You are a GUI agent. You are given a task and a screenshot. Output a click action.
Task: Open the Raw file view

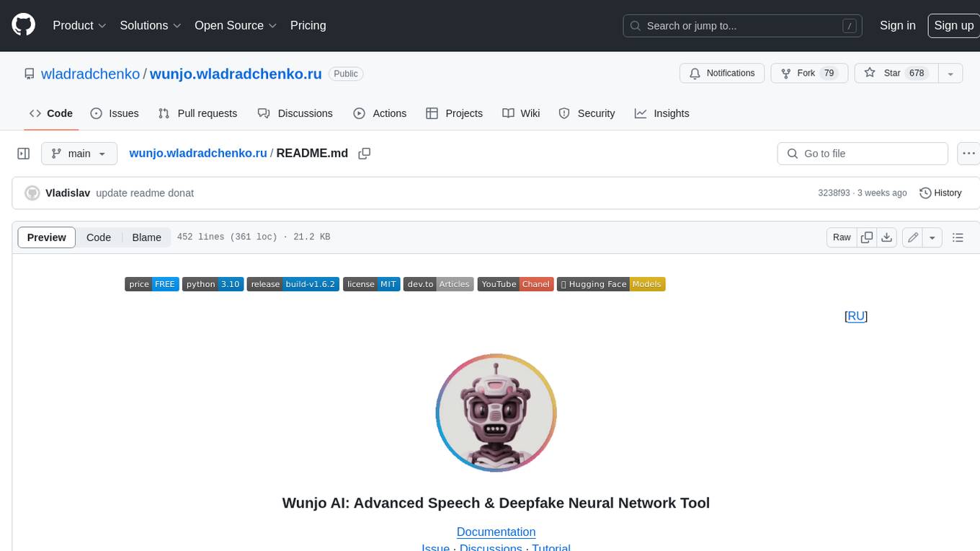(842, 237)
